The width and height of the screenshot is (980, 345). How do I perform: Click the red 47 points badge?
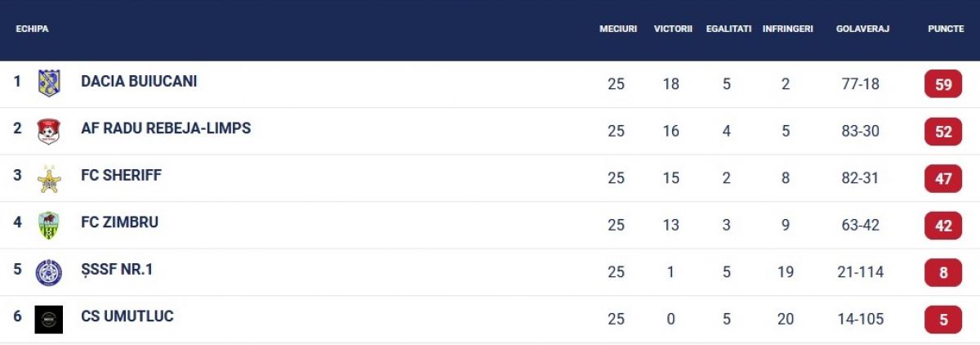[x=943, y=178]
